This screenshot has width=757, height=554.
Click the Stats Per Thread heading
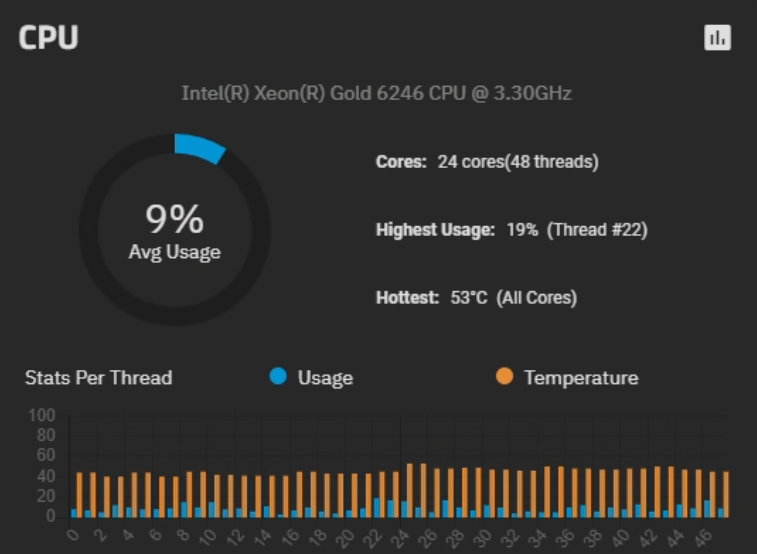coord(98,378)
